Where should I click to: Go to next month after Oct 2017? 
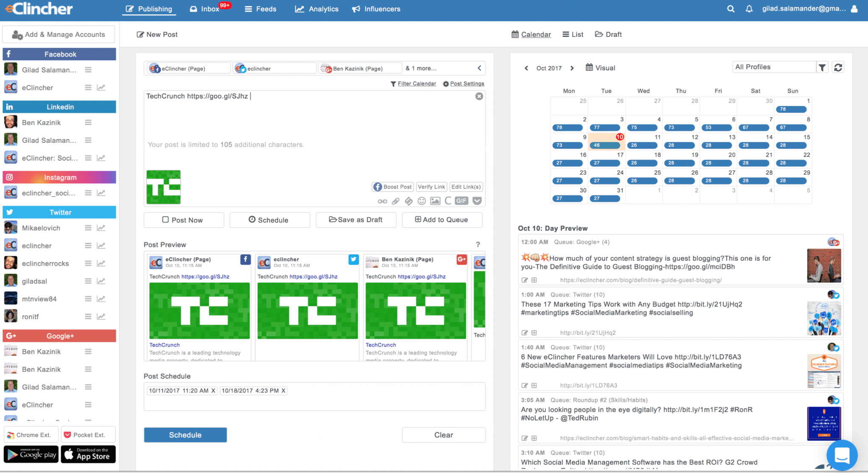click(572, 68)
